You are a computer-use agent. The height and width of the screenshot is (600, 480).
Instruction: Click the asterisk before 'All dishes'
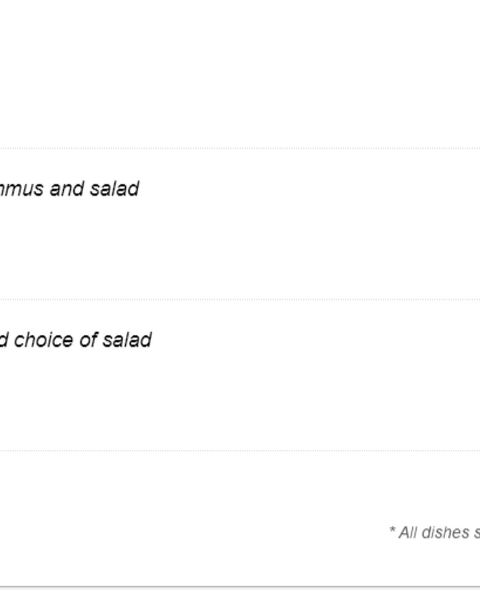(x=392, y=530)
